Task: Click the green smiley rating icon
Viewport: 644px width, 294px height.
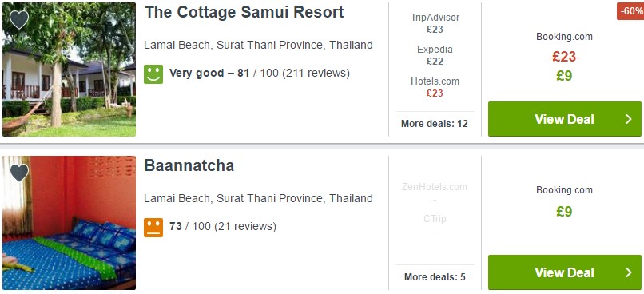Action: click(x=153, y=74)
